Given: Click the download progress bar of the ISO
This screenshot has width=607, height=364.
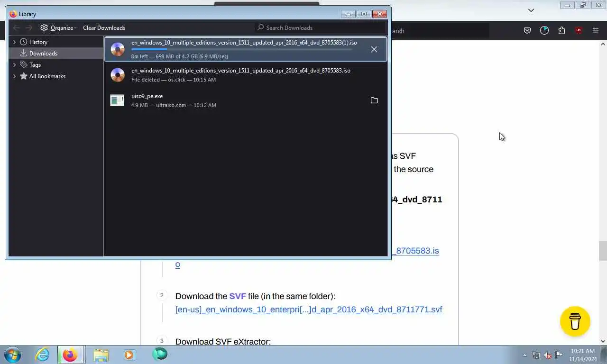Looking at the screenshot, I should coord(242,49).
